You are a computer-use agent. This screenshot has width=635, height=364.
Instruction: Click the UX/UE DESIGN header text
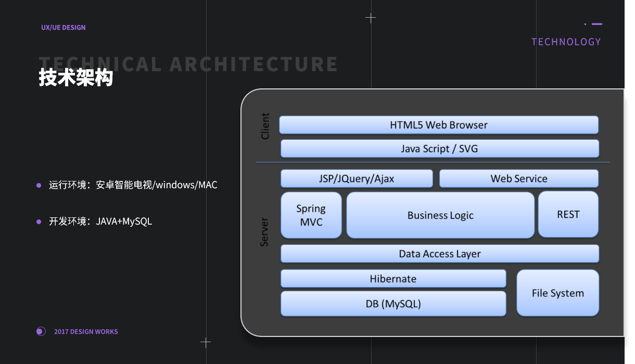click(63, 27)
